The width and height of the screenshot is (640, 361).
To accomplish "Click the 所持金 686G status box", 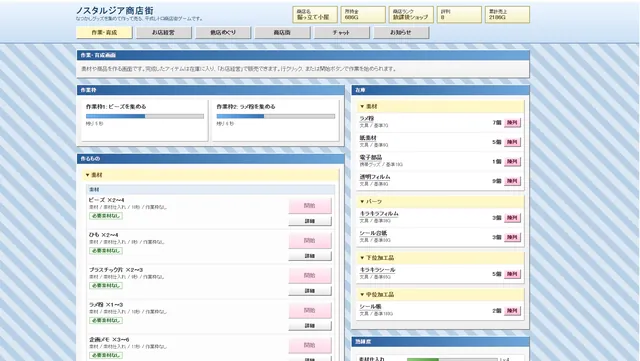I will (363, 15).
